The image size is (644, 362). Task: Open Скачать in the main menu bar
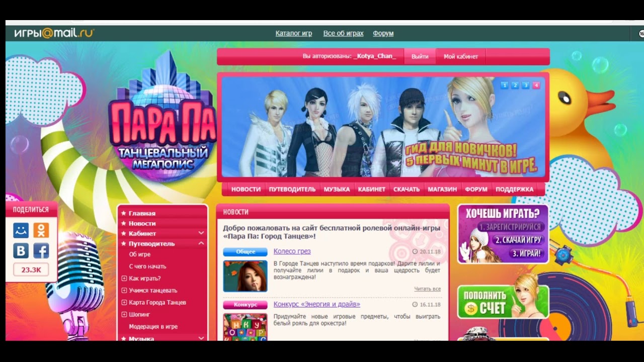coord(407,190)
